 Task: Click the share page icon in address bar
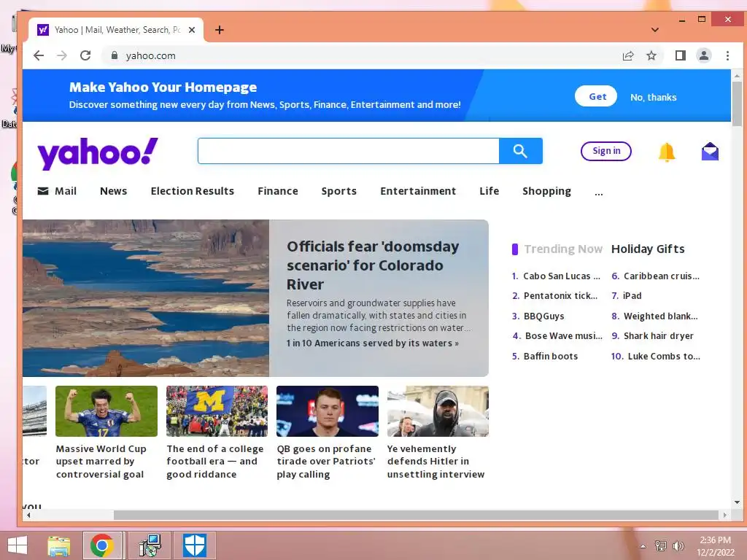click(x=628, y=55)
